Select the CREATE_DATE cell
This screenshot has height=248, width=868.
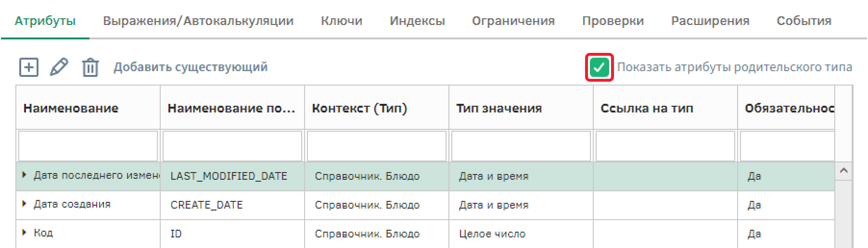coord(207,205)
